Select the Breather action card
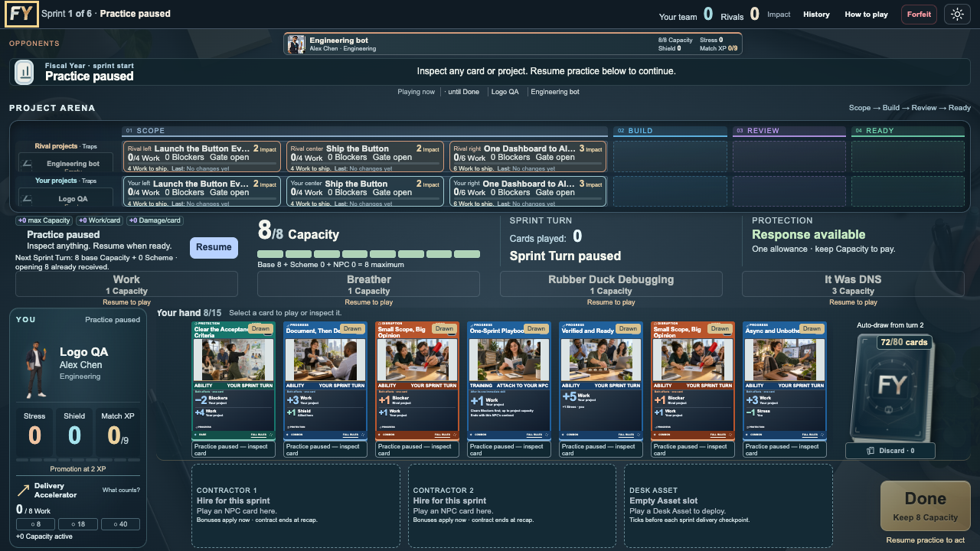This screenshot has height=551, width=980. (368, 285)
